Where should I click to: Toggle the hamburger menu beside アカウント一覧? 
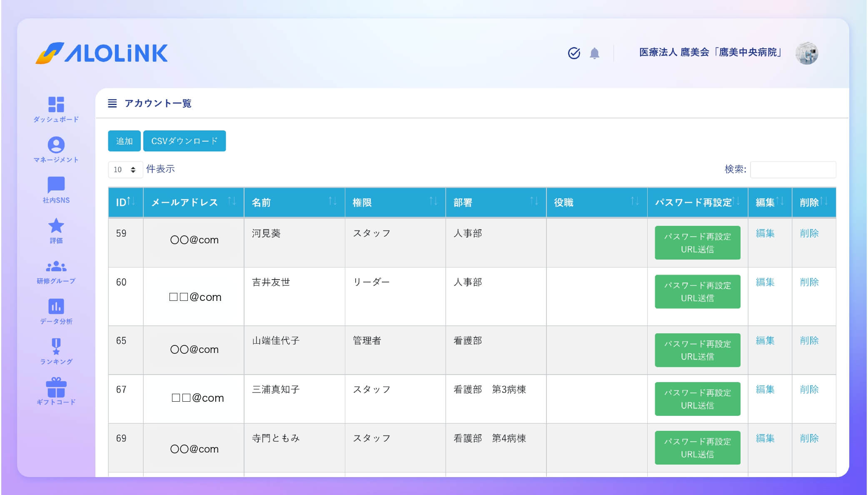pyautogui.click(x=112, y=103)
